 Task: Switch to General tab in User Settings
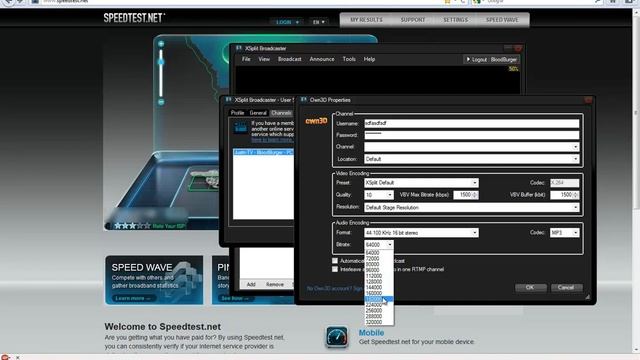258,113
